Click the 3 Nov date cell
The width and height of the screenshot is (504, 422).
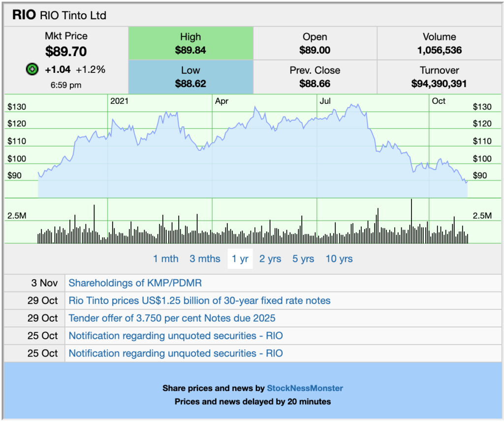(34, 283)
